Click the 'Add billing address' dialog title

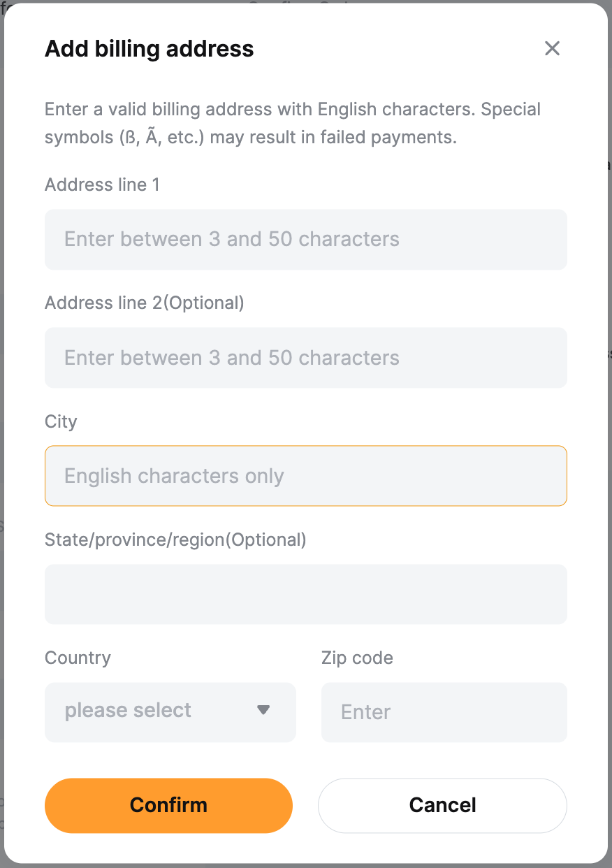coord(149,49)
